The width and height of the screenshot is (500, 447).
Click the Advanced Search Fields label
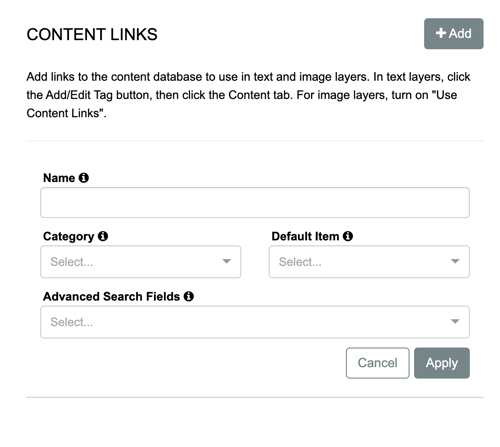112,296
